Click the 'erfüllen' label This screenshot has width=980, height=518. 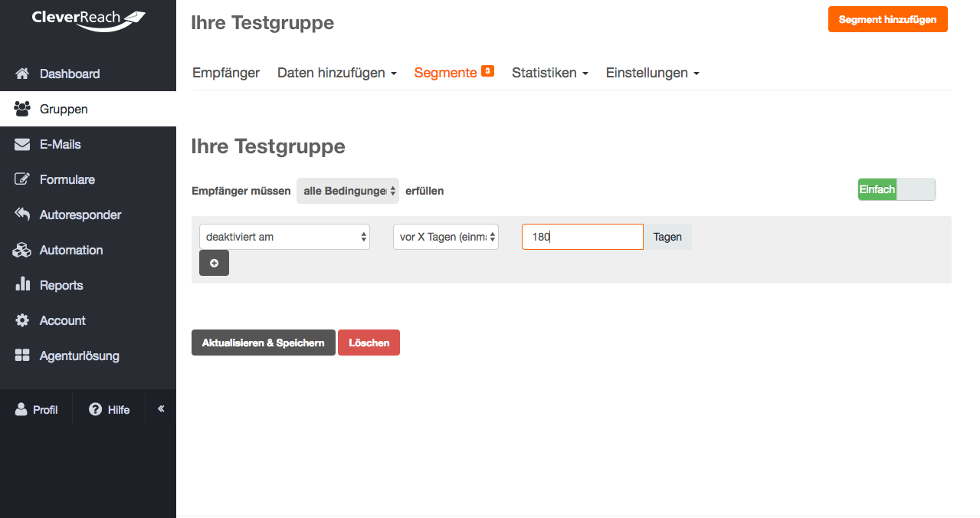click(424, 191)
